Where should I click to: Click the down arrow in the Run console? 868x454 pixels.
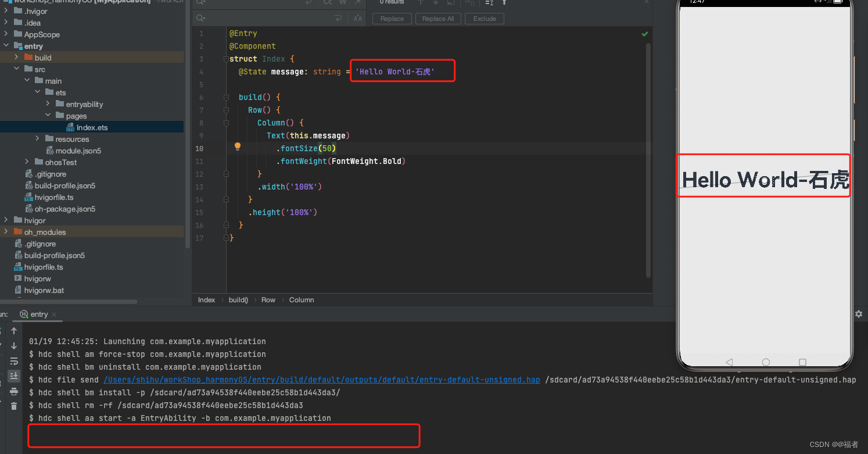[x=14, y=346]
